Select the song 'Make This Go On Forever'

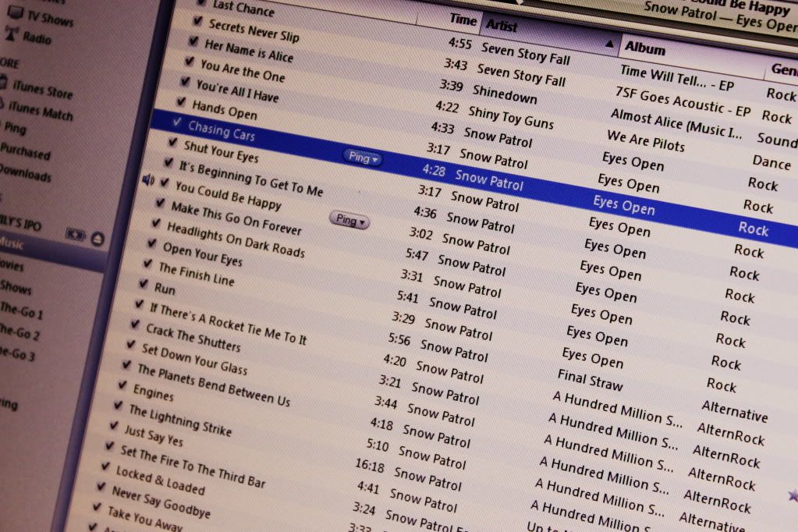click(x=236, y=218)
